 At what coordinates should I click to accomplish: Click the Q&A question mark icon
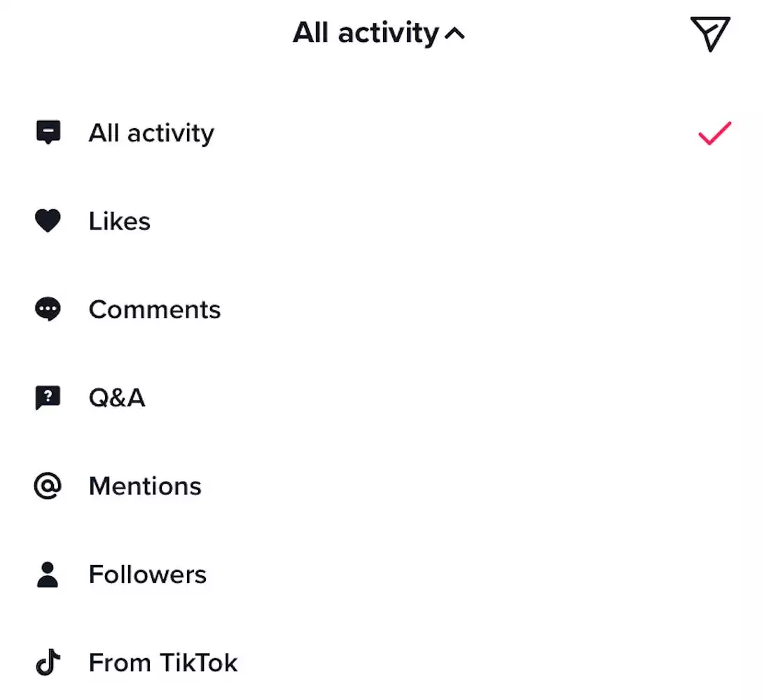pyautogui.click(x=48, y=398)
